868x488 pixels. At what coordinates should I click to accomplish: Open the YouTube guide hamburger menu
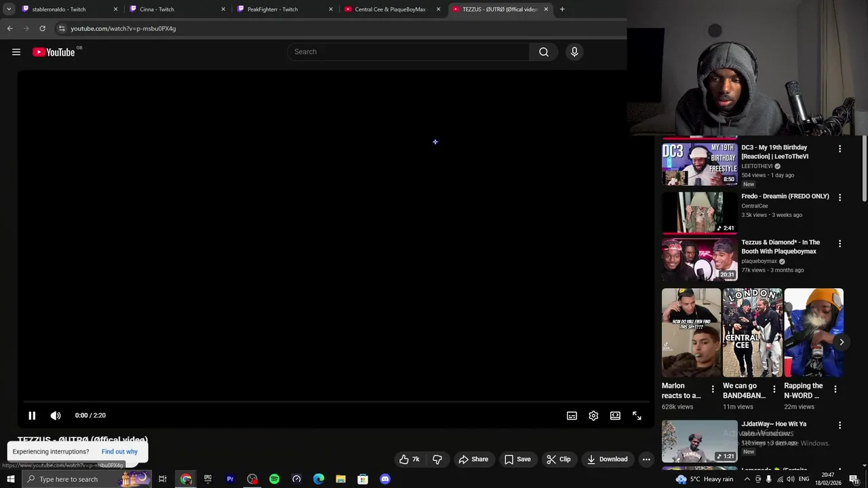pos(16,52)
